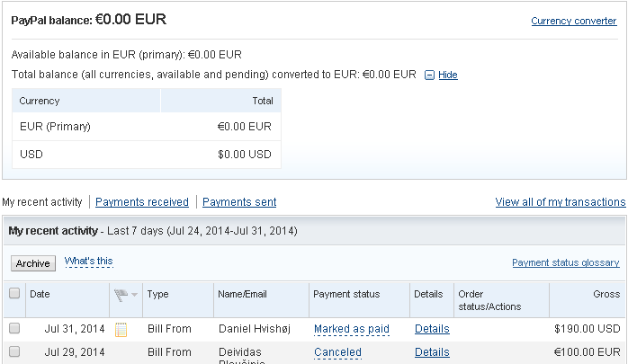Switch to Payments sent tab
Screen dimensions: 628x364
point(239,202)
